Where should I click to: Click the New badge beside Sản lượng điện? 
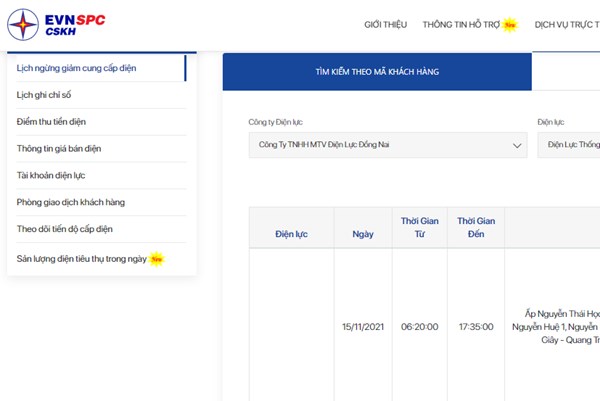tap(156, 259)
